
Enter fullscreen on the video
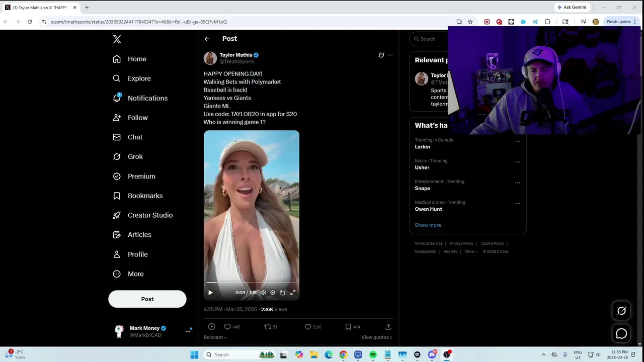[x=293, y=293]
